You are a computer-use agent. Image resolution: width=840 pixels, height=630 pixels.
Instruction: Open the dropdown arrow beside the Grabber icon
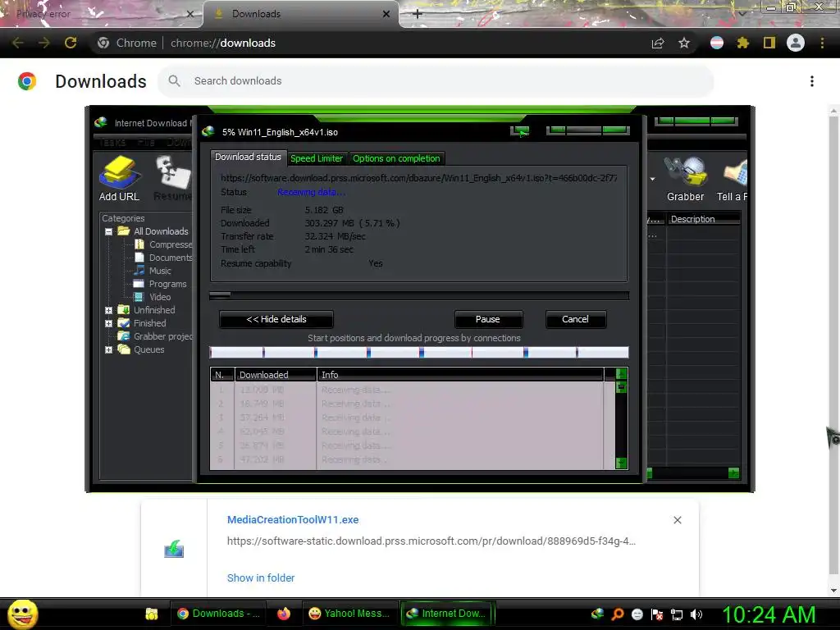652,179
